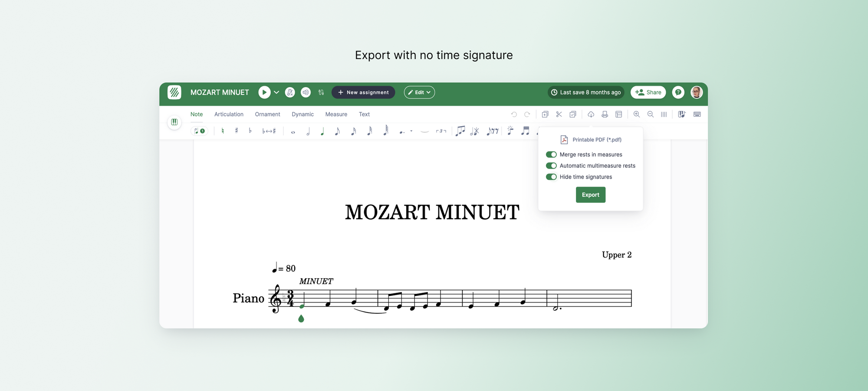This screenshot has width=868, height=391.
Task: Apply the sharp accidental
Action: pos(237,130)
